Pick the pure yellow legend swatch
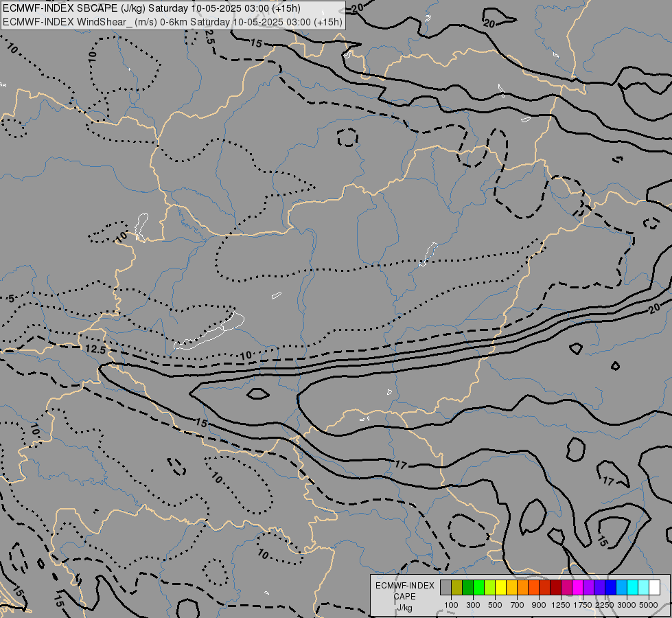Viewport: 672px width, 618px height. [500, 588]
